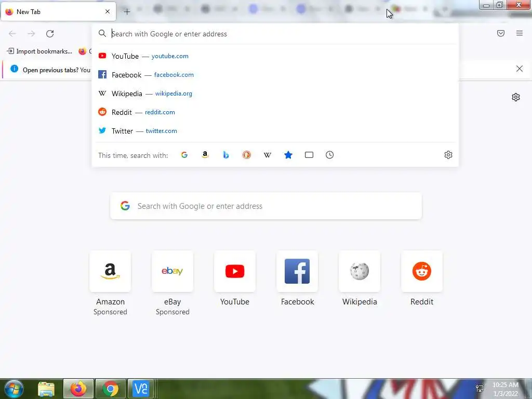Image resolution: width=532 pixels, height=399 pixels.
Task: Search this time with Google
Action: coord(184,155)
